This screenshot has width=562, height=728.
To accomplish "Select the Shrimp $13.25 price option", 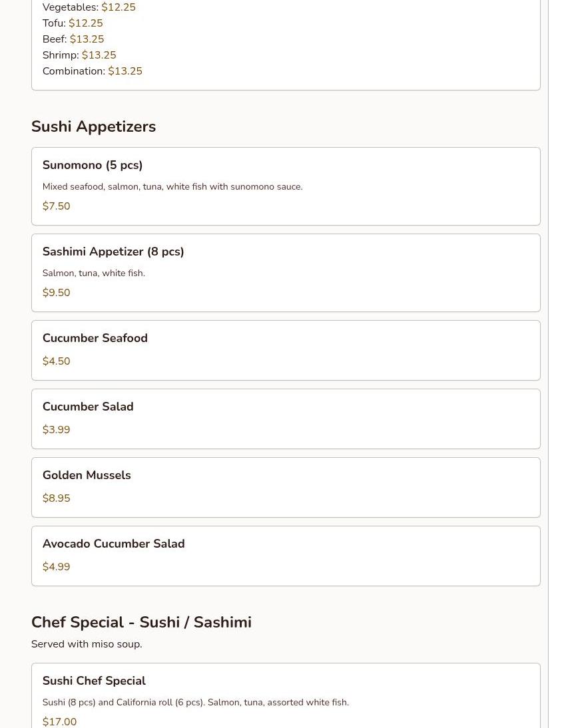I will 99,55.
